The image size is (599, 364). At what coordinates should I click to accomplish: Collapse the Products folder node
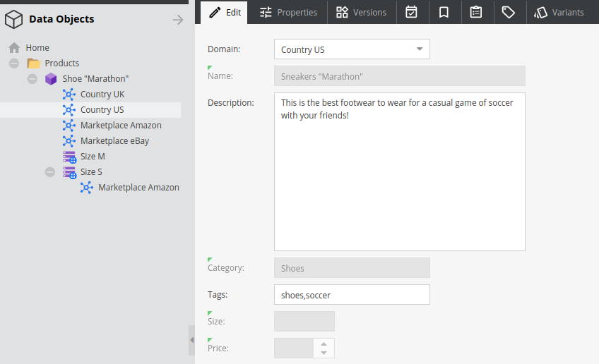pos(14,63)
